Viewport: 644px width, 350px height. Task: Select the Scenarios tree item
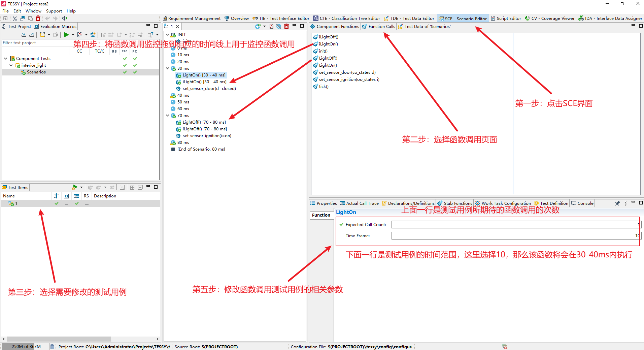pos(36,72)
